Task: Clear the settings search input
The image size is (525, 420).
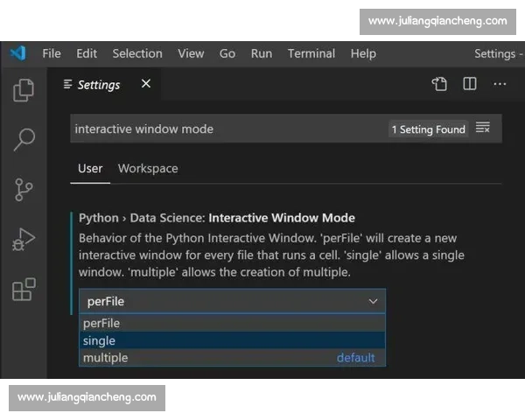Action: click(x=483, y=128)
